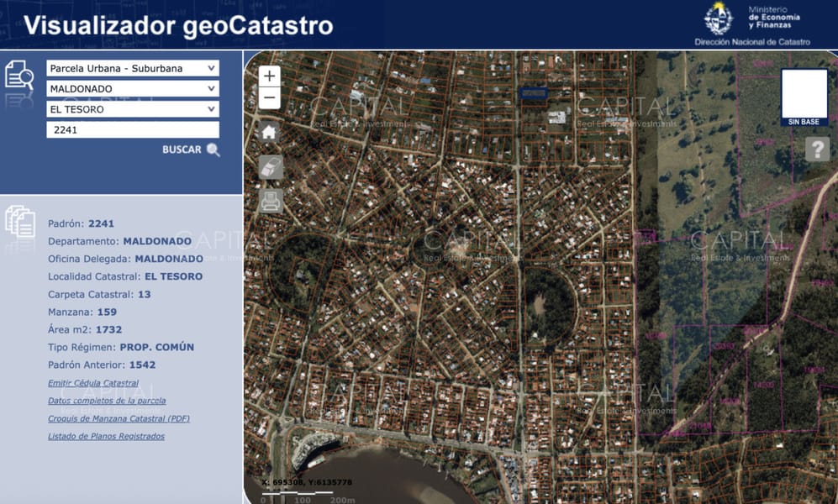Expand the MALDONADO department dropdown
The image size is (838, 504).
tap(133, 89)
